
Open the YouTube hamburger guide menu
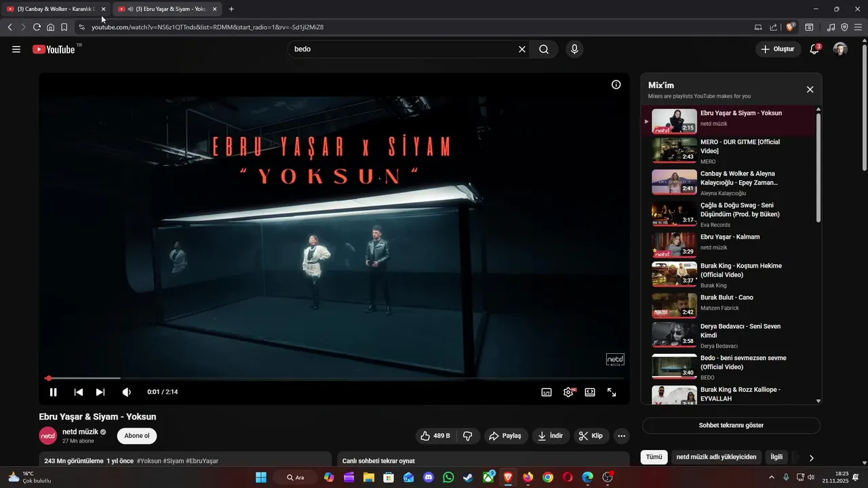point(16,49)
